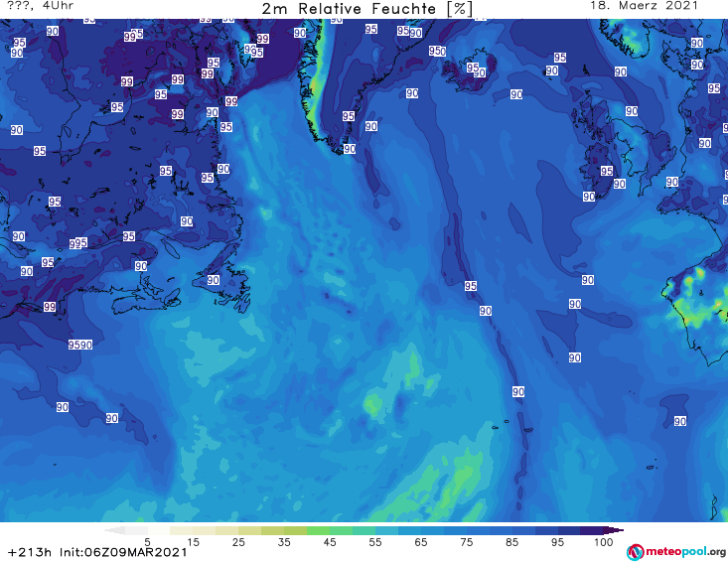Click the '15' value on the color scale
728x562 pixels.
[193, 542]
